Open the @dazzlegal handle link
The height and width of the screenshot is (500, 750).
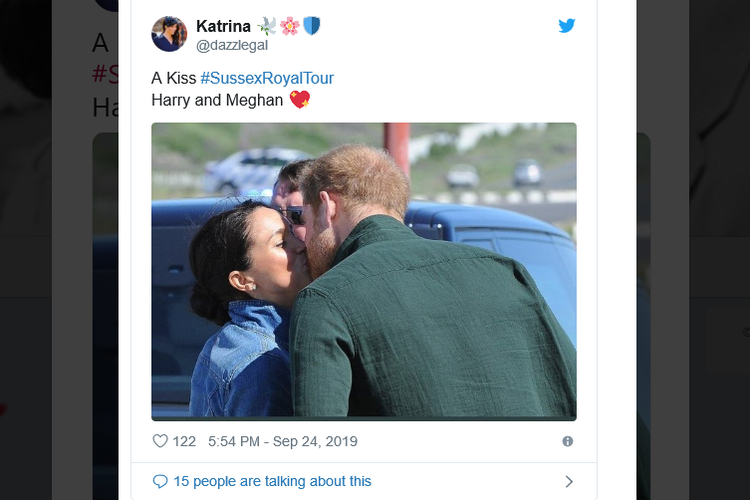tap(232, 45)
